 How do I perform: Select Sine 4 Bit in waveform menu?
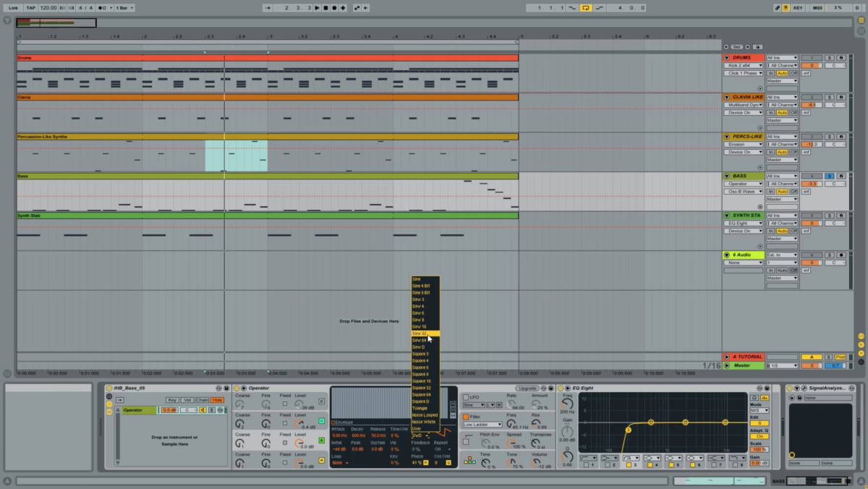coord(425,286)
